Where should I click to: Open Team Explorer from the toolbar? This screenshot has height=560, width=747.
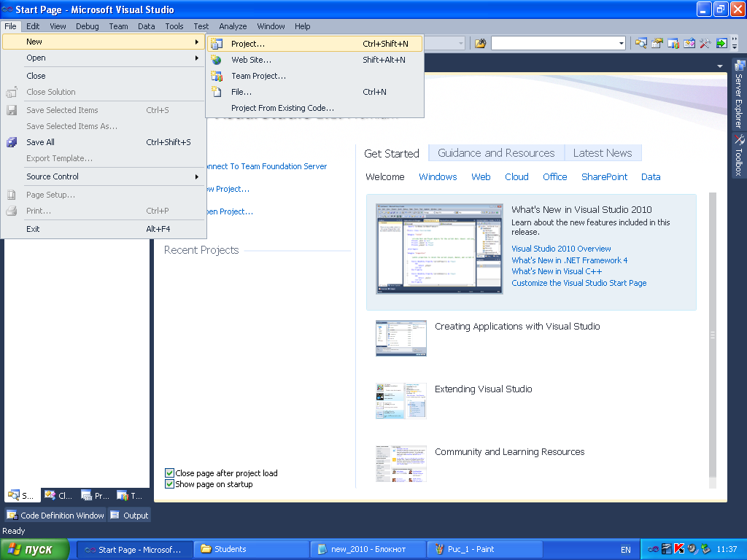pos(673,44)
